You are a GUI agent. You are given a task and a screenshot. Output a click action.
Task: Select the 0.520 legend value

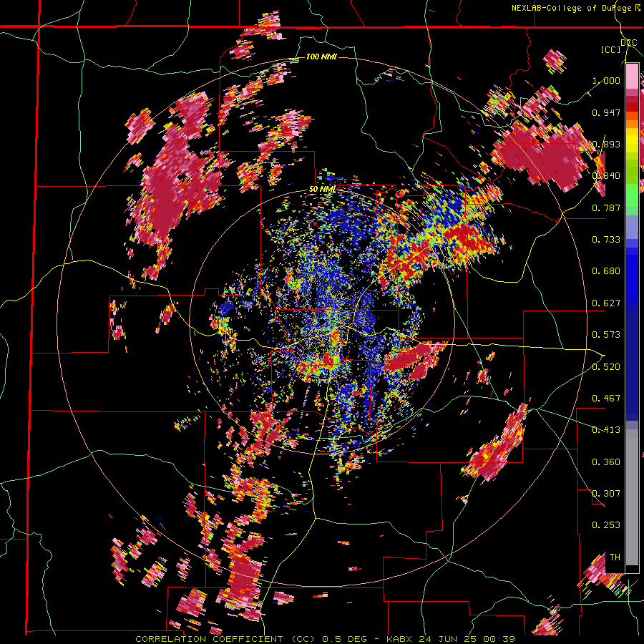[606, 366]
